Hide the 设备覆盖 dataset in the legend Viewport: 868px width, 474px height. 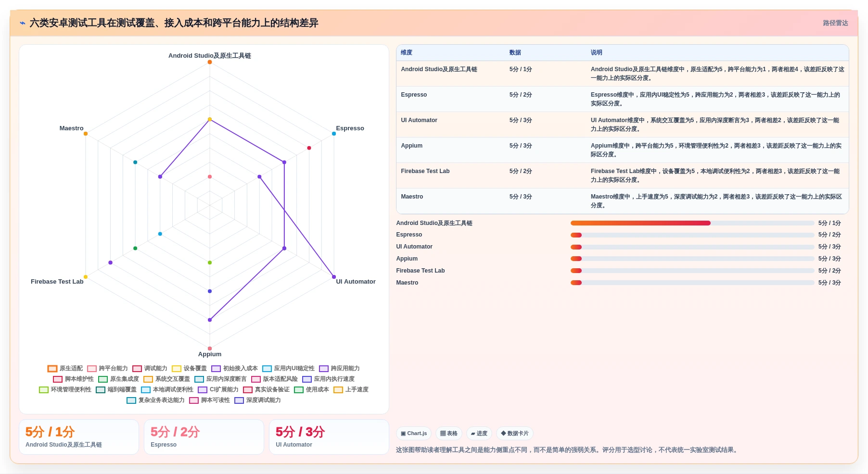(x=189, y=369)
